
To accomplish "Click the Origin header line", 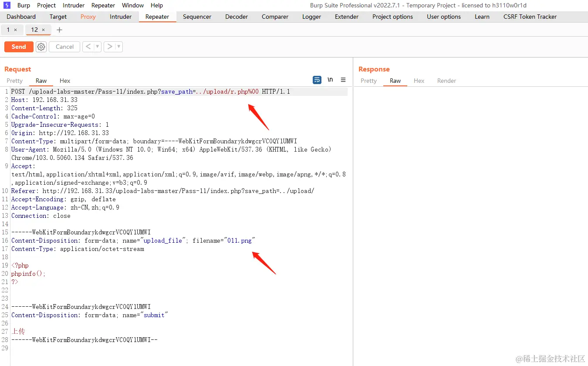I will [60, 133].
